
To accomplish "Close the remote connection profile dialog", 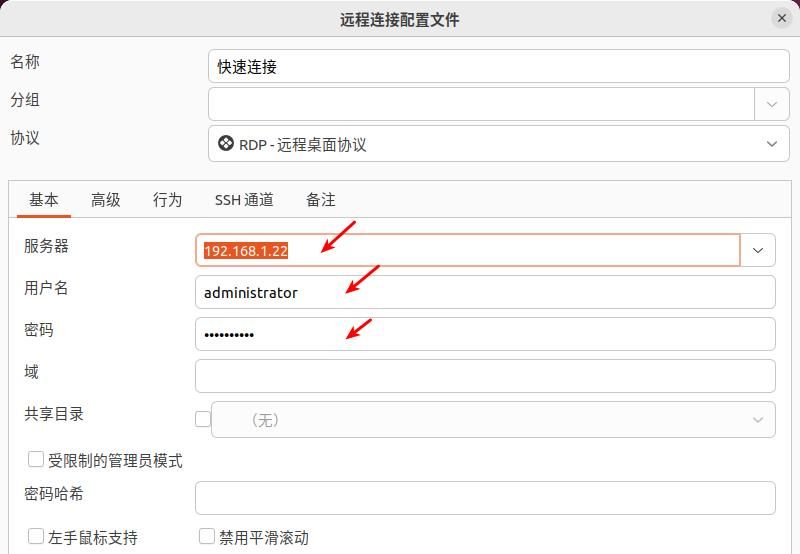I will point(781,18).
